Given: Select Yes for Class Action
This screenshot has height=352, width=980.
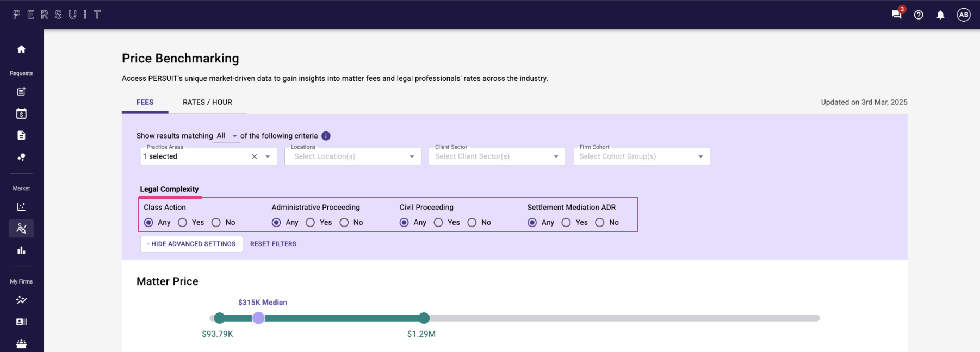Looking at the screenshot, I should [x=183, y=222].
